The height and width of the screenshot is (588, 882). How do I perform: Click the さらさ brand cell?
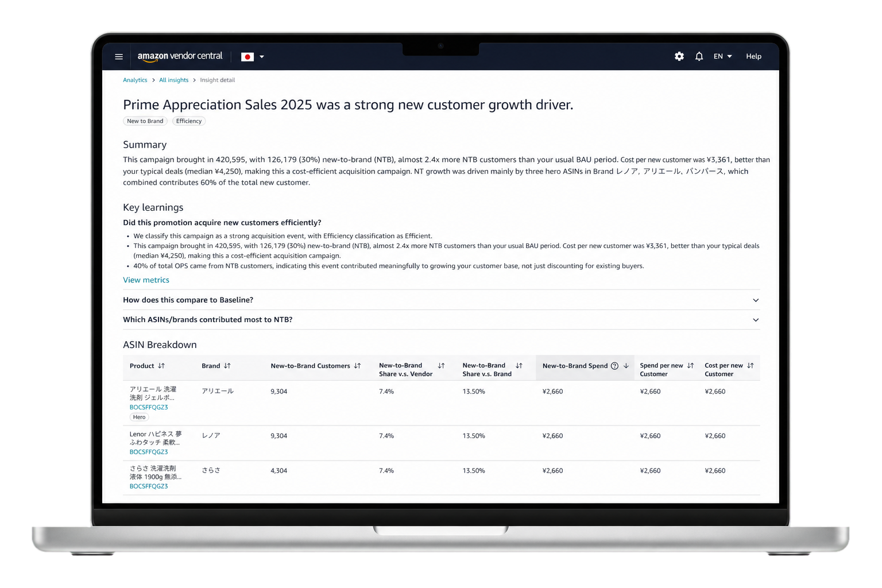pyautogui.click(x=211, y=470)
